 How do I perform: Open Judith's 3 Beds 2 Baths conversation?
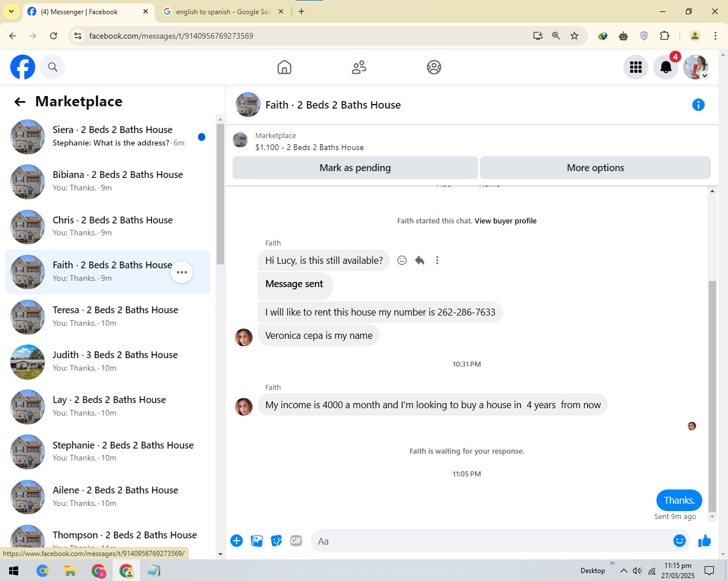point(108,362)
